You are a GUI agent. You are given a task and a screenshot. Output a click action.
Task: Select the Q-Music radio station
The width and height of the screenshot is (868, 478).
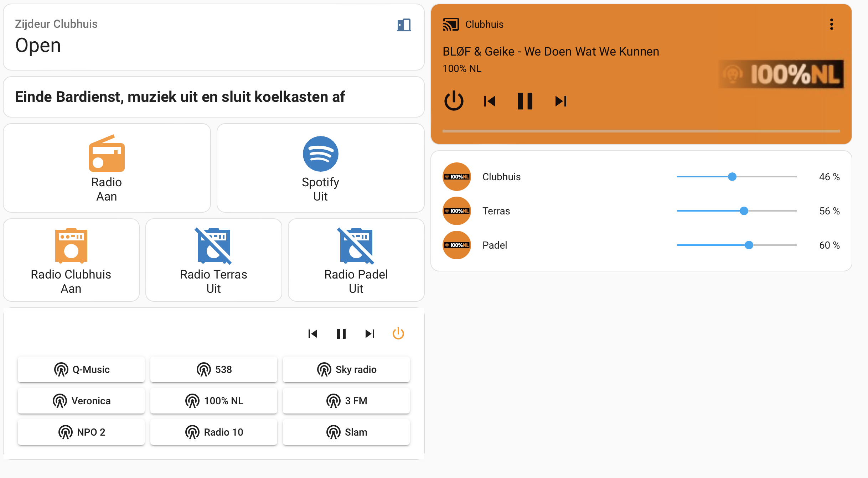[x=81, y=369]
